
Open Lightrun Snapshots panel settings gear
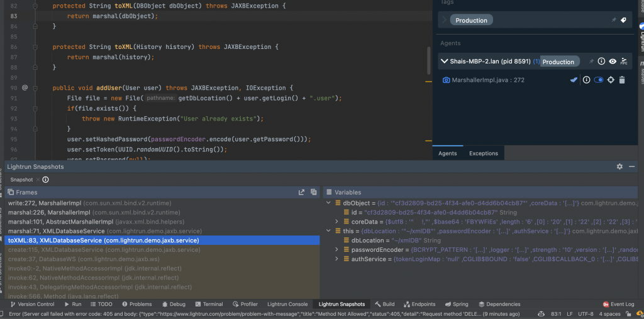619,166
